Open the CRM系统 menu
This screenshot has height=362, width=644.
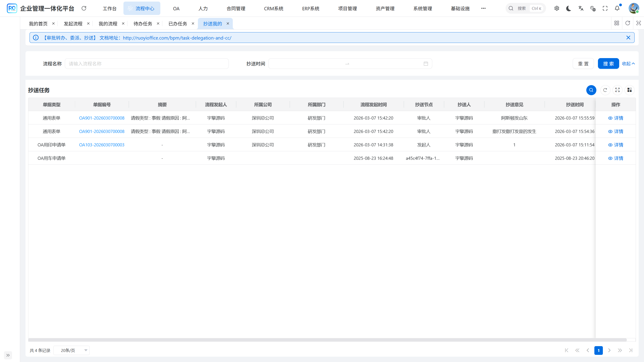(x=273, y=8)
